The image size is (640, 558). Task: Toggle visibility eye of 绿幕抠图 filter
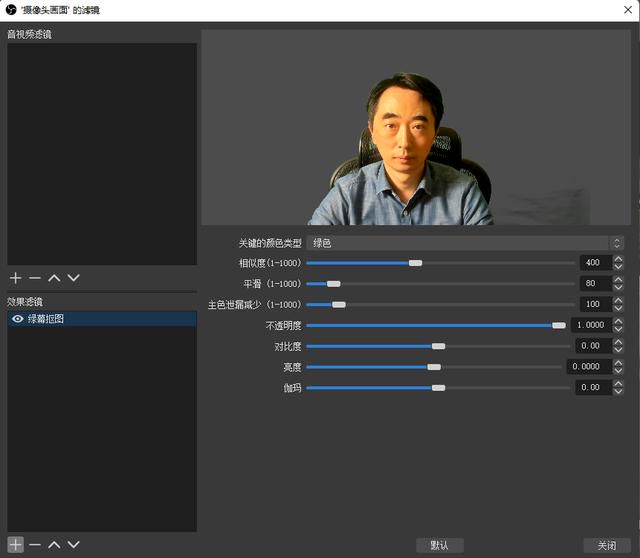tap(18, 319)
